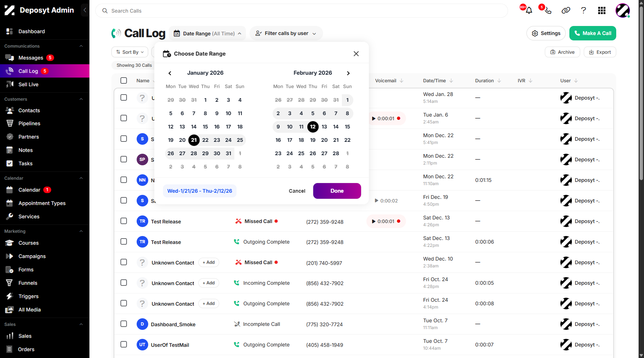Viewport: 644px width, 358px height.
Task: Open the Sort By dropdown
Action: pyautogui.click(x=130, y=52)
